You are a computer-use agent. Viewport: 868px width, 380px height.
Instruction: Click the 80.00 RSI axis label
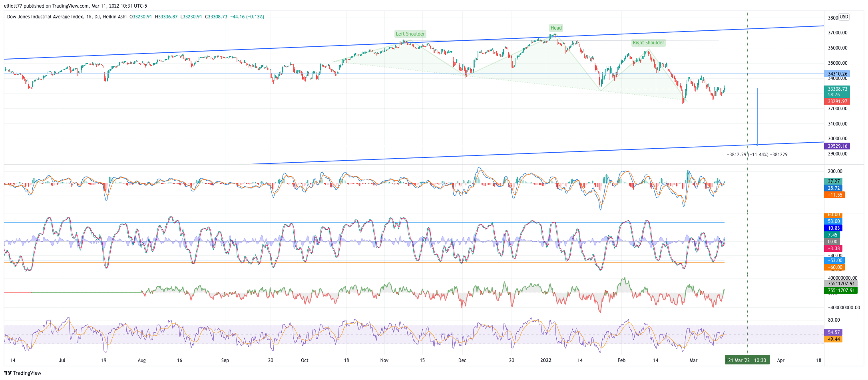[x=834, y=320]
